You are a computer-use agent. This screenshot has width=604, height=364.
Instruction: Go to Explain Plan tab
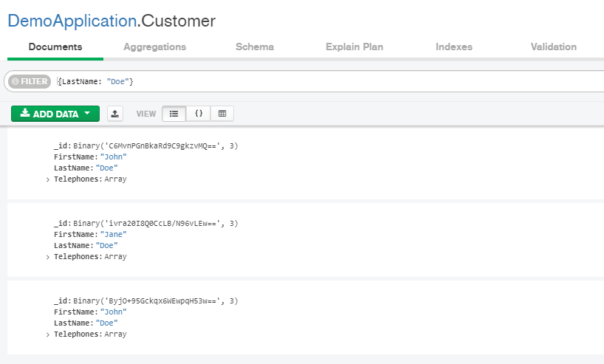click(354, 47)
